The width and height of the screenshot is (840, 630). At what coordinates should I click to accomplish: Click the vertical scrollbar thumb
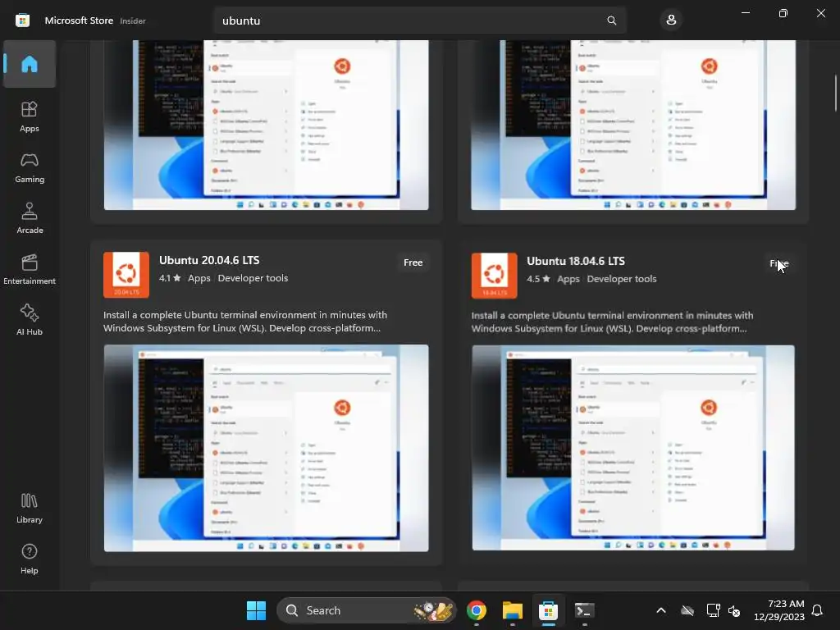pos(835,94)
